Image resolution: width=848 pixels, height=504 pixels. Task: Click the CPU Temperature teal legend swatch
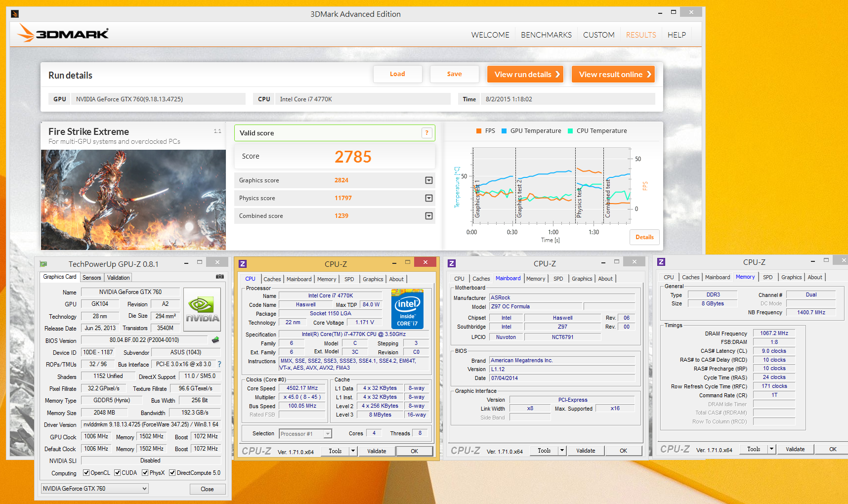tap(570, 131)
